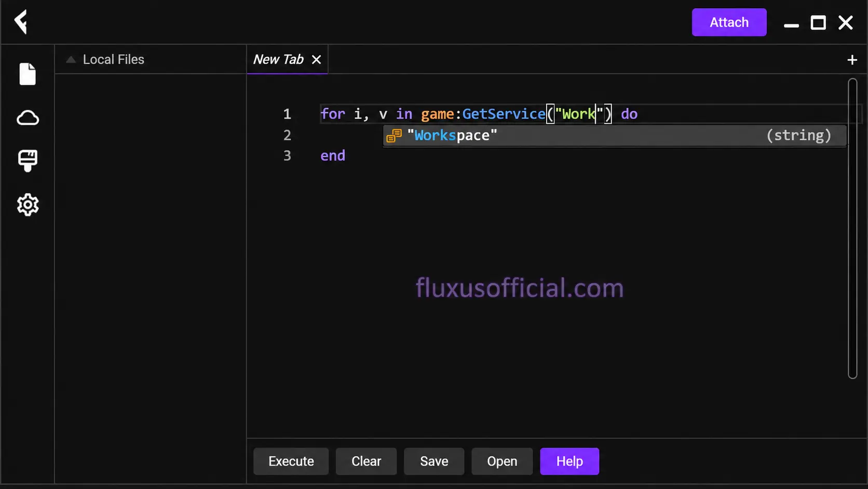Click the Attach button
Image resolution: width=868 pixels, height=489 pixels.
click(x=729, y=22)
